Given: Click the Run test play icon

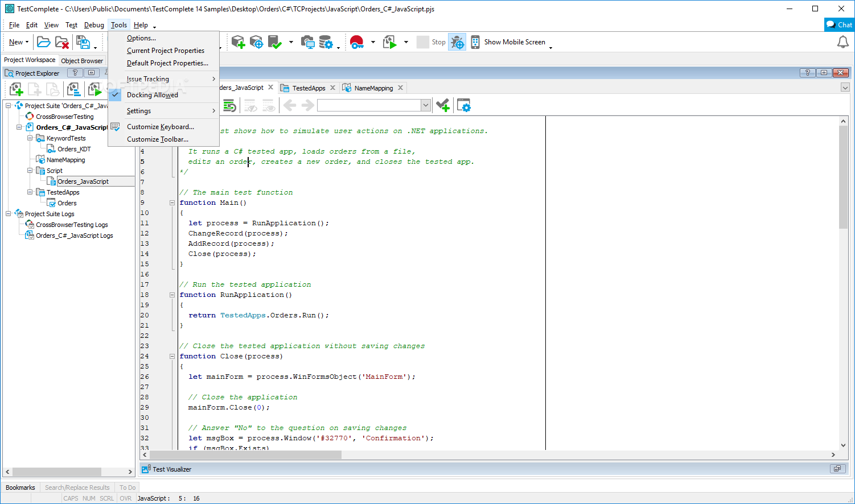Looking at the screenshot, I should click(390, 42).
